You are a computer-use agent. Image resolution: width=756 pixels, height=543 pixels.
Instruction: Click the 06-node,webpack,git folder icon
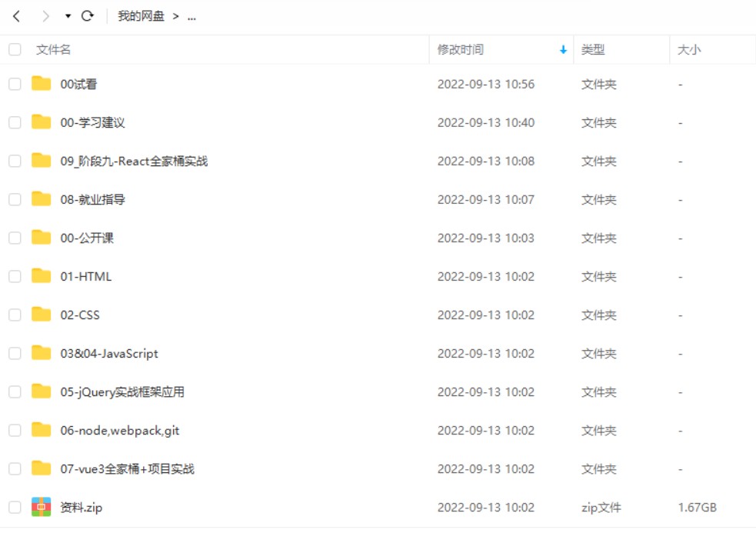coord(41,430)
